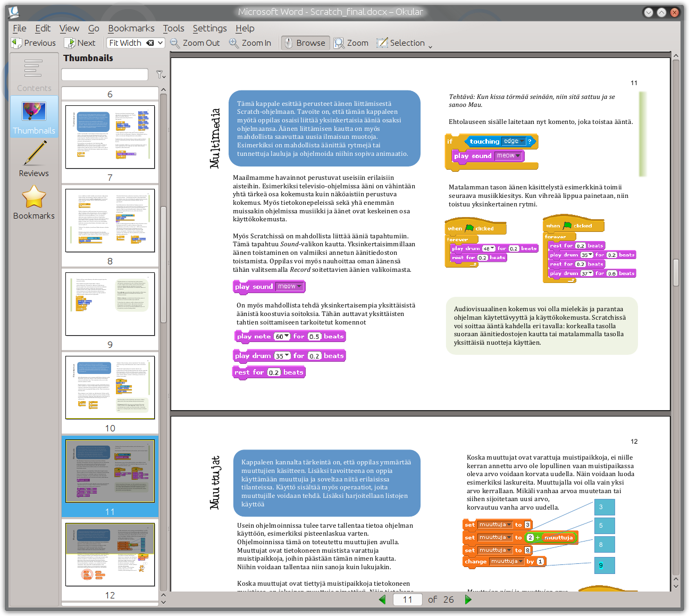Image resolution: width=689 pixels, height=616 pixels.
Task: Click the current page number field
Action: 407,600
